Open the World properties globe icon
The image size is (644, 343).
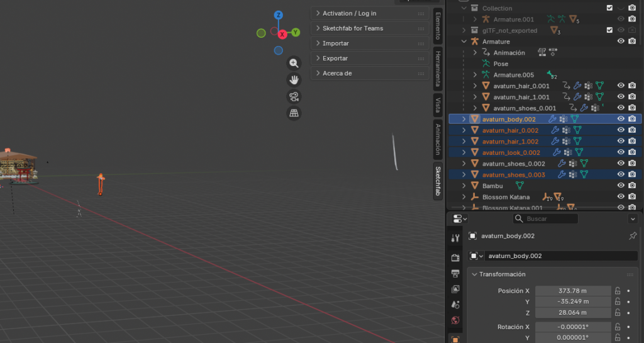(456, 320)
